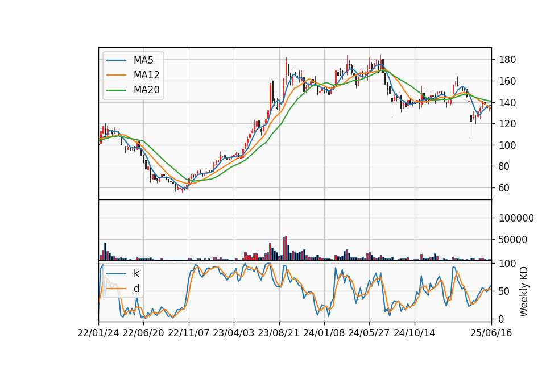Click the 100000 volume axis label
This screenshot has width=546, height=392.
pyautogui.click(x=516, y=218)
